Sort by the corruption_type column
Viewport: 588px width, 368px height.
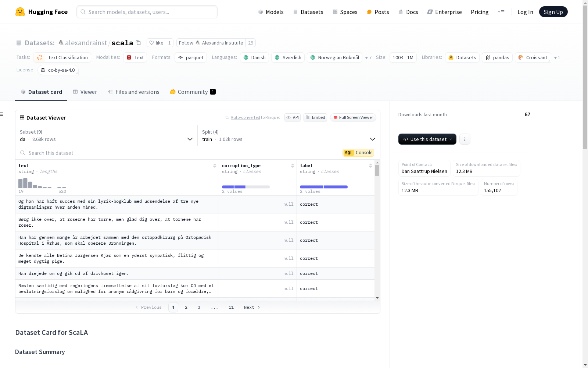(293, 166)
